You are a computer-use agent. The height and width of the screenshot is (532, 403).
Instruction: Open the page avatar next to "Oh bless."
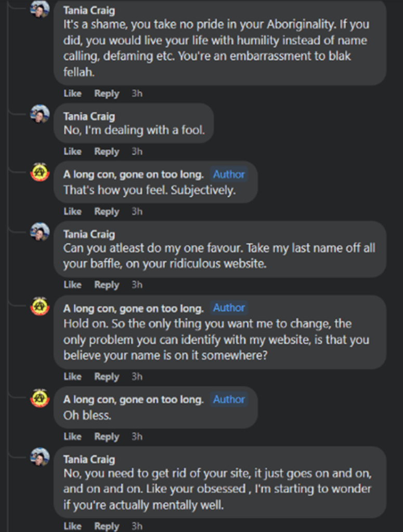tap(40, 397)
